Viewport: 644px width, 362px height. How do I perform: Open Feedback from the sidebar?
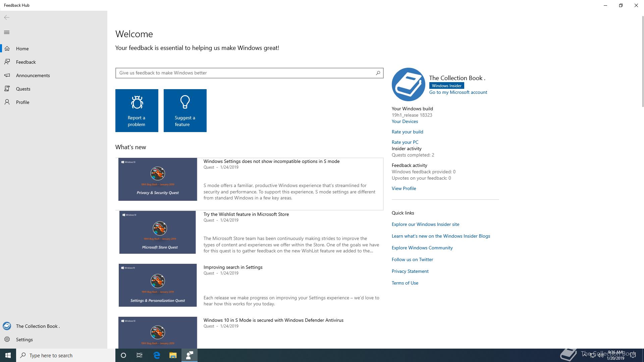tap(26, 62)
